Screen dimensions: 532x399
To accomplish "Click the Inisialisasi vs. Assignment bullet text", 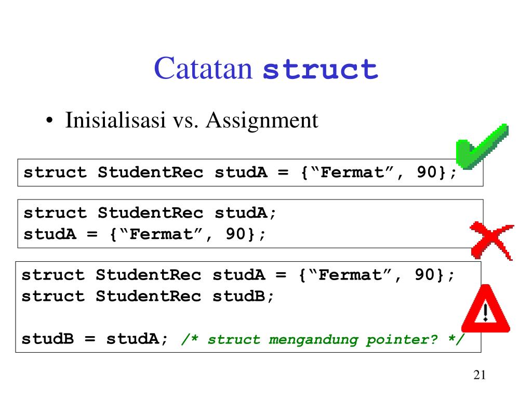I will [x=191, y=120].
